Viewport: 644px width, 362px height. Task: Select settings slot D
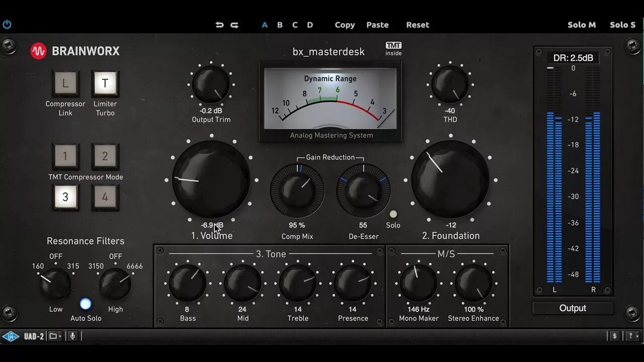click(310, 25)
